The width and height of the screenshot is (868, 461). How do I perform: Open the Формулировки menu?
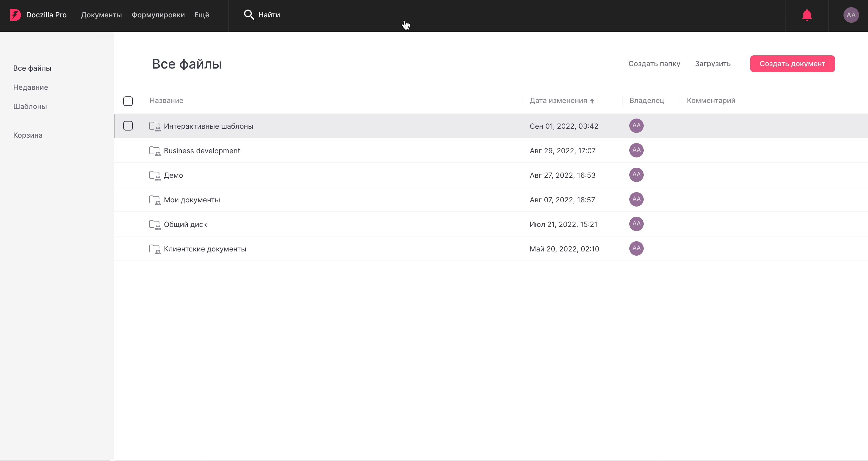coord(158,15)
